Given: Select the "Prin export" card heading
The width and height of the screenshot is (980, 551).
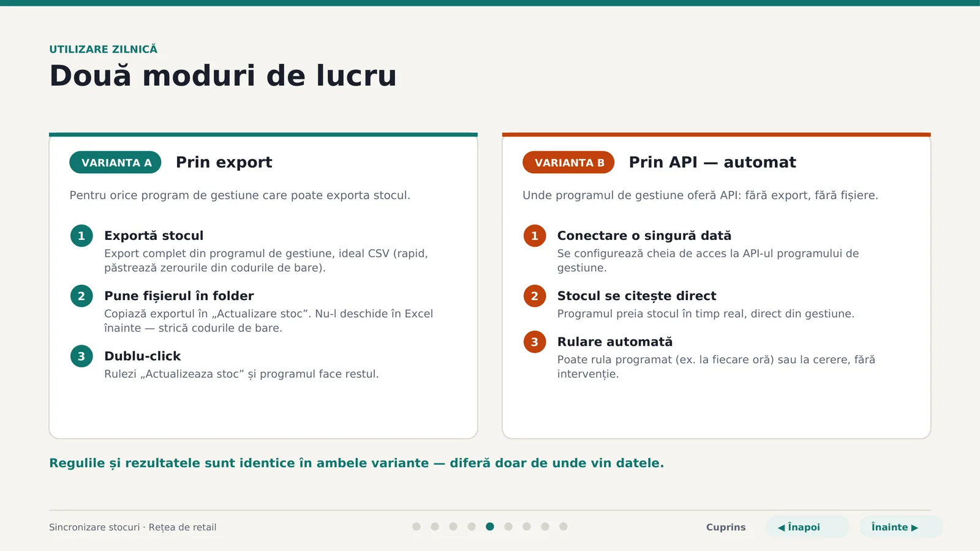Looking at the screenshot, I should click(x=224, y=162).
